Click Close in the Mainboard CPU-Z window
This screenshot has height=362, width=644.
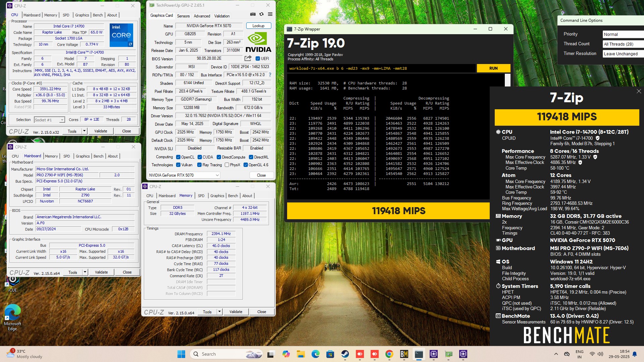[127, 272]
